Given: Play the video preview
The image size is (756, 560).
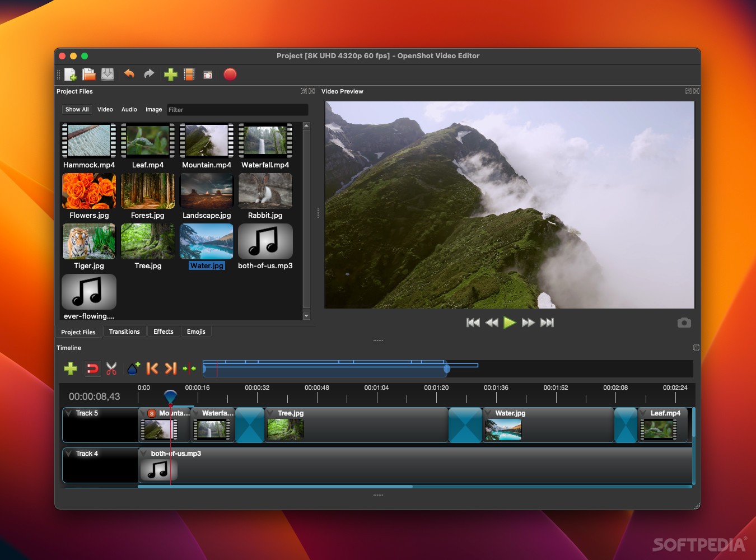Looking at the screenshot, I should [x=509, y=323].
